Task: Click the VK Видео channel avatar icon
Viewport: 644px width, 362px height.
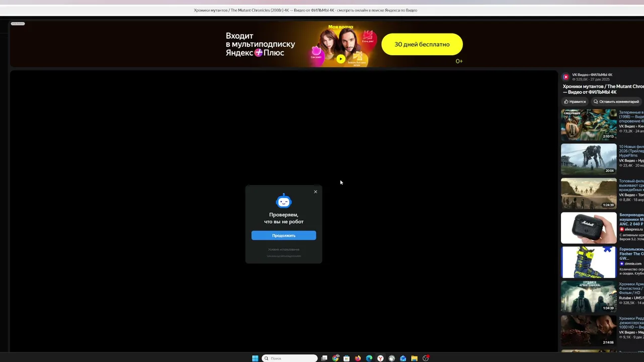Action: [566, 77]
